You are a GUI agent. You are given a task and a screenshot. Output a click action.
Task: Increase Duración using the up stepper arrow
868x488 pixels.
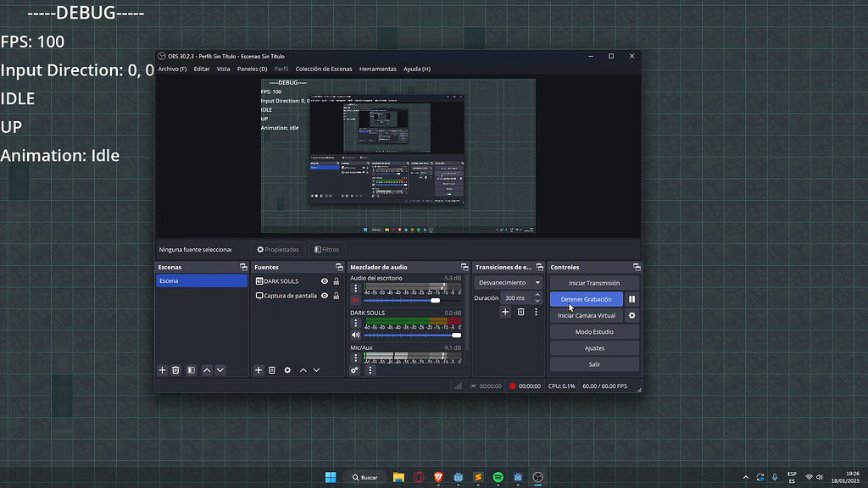(537, 295)
